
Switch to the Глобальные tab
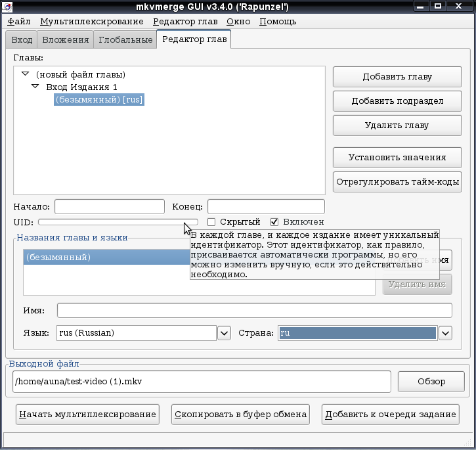click(x=125, y=39)
